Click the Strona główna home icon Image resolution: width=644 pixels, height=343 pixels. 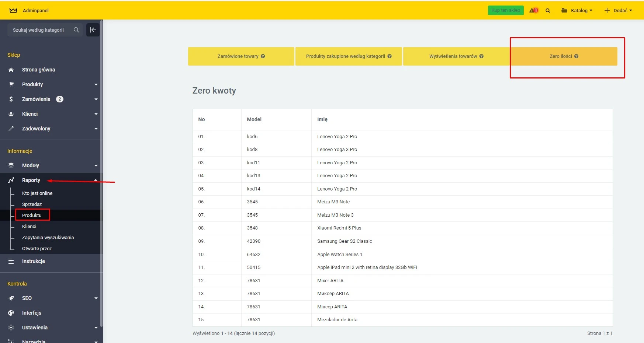click(11, 70)
